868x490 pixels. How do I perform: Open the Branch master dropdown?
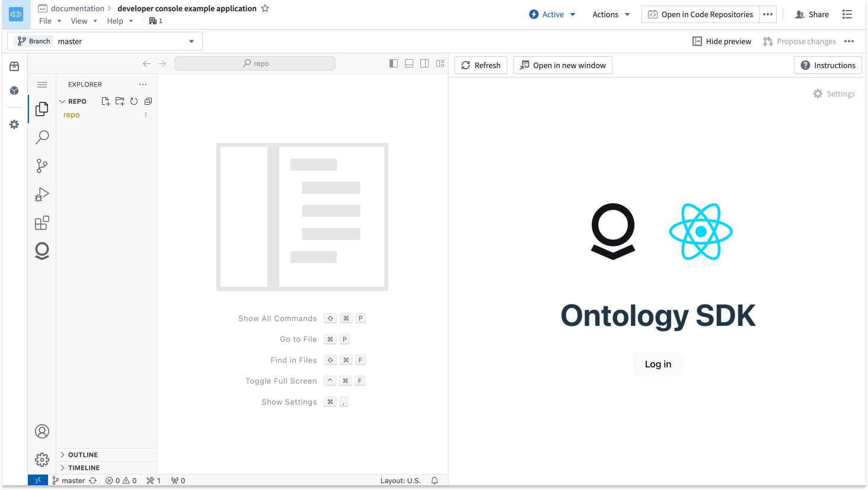105,41
